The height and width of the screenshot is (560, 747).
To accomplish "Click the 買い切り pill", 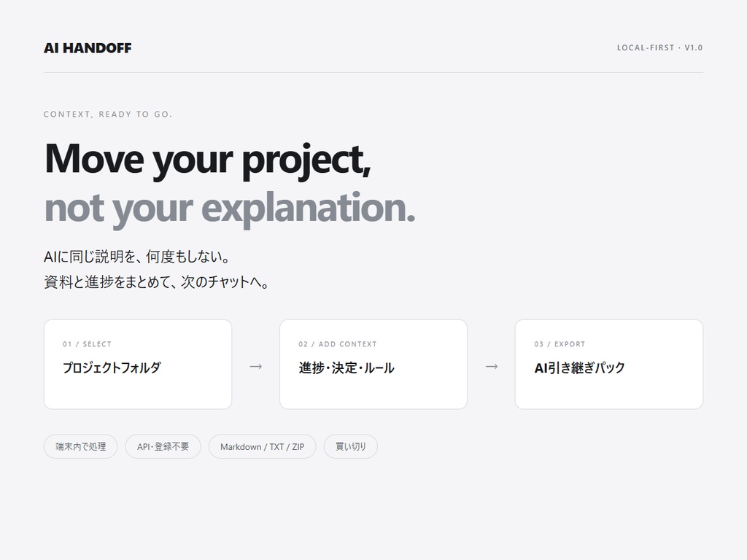I will point(351,447).
